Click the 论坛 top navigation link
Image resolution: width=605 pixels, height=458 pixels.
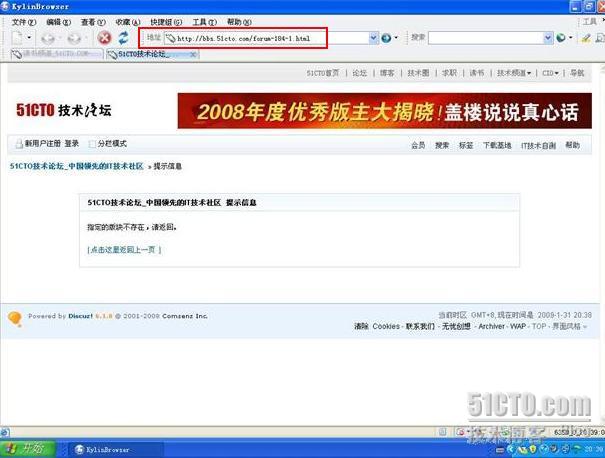(x=360, y=73)
